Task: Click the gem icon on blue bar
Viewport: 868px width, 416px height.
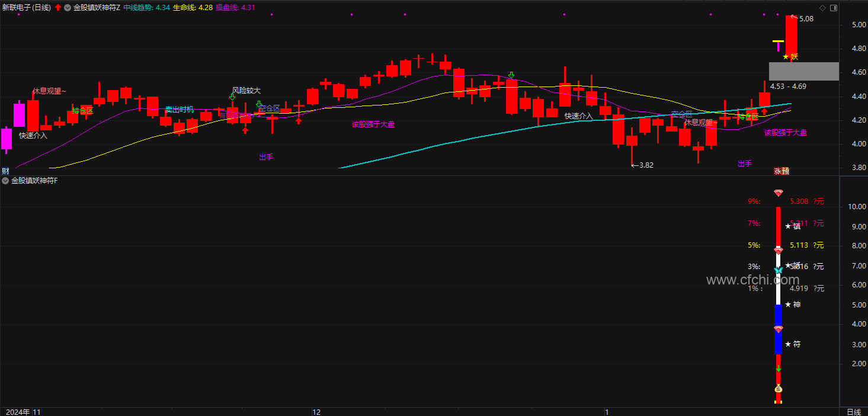Action: (779, 329)
